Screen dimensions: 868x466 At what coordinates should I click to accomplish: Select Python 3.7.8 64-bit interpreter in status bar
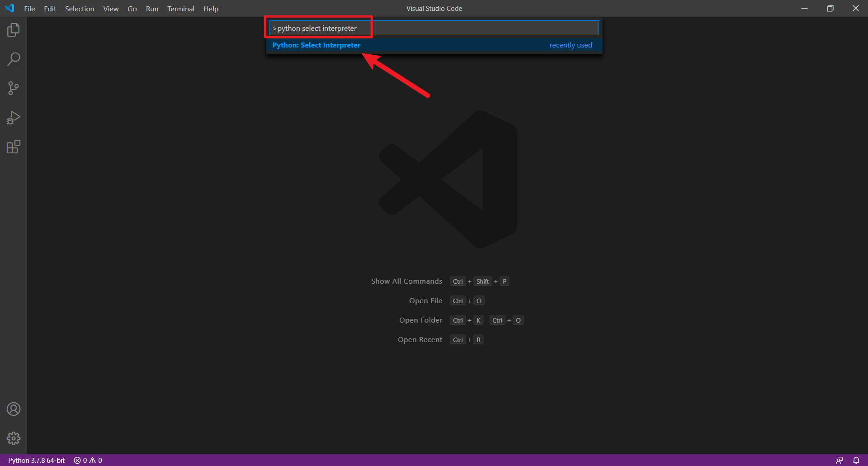36,460
